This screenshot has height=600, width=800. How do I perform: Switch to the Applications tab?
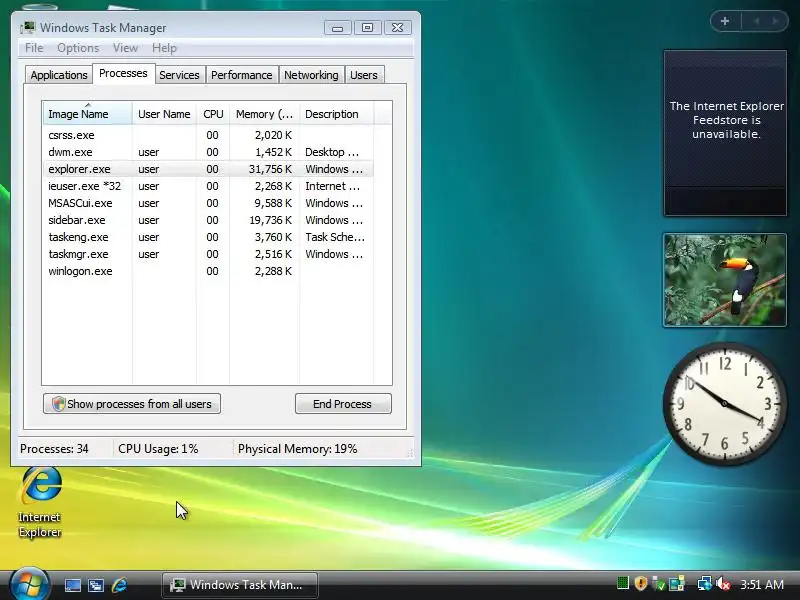[59, 75]
